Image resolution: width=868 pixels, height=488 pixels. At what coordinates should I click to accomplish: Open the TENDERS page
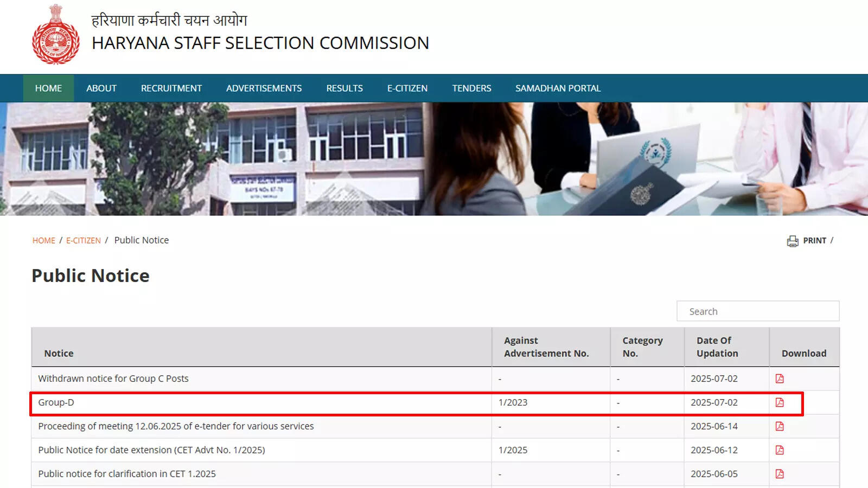pos(471,88)
